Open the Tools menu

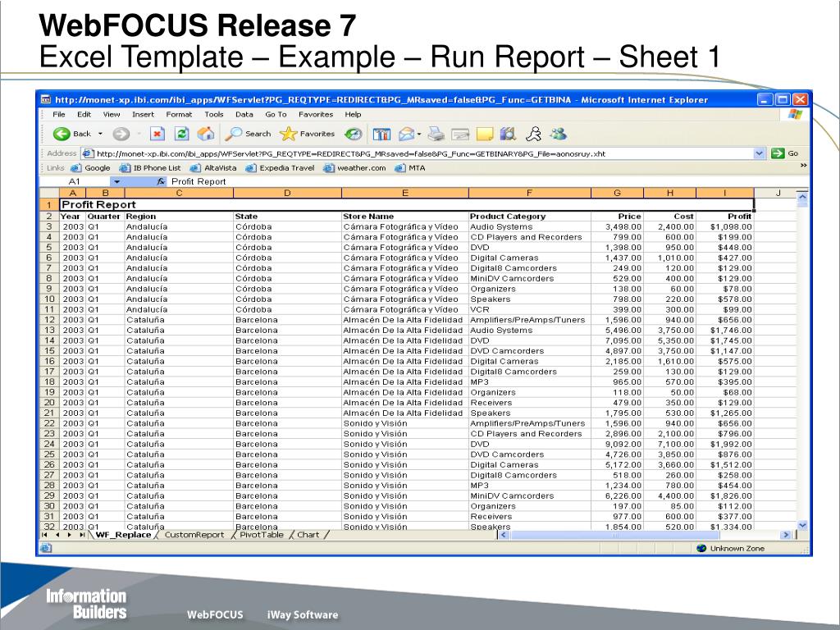click(x=214, y=114)
